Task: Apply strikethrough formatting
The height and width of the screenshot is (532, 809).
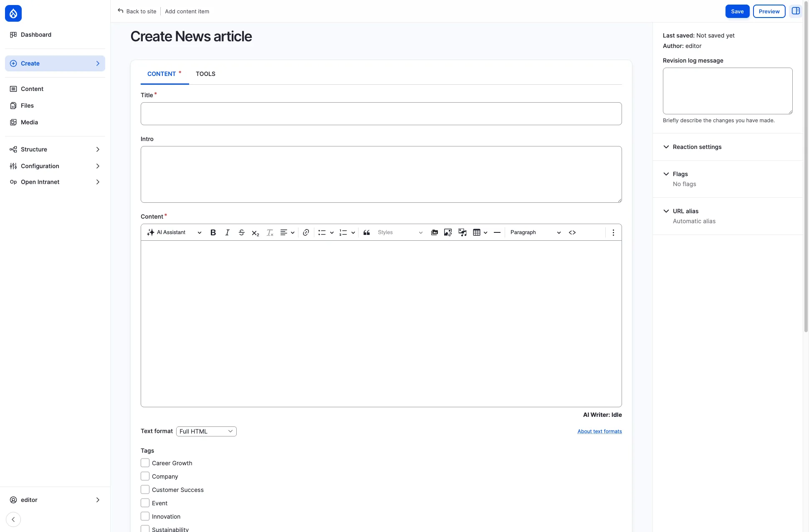Action: tap(241, 232)
